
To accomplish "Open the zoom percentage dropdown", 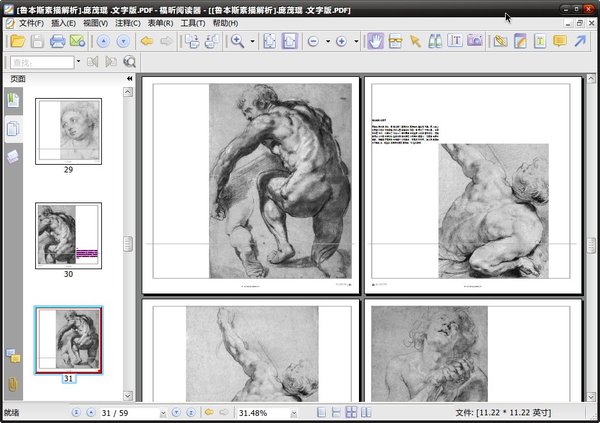I will (294, 412).
